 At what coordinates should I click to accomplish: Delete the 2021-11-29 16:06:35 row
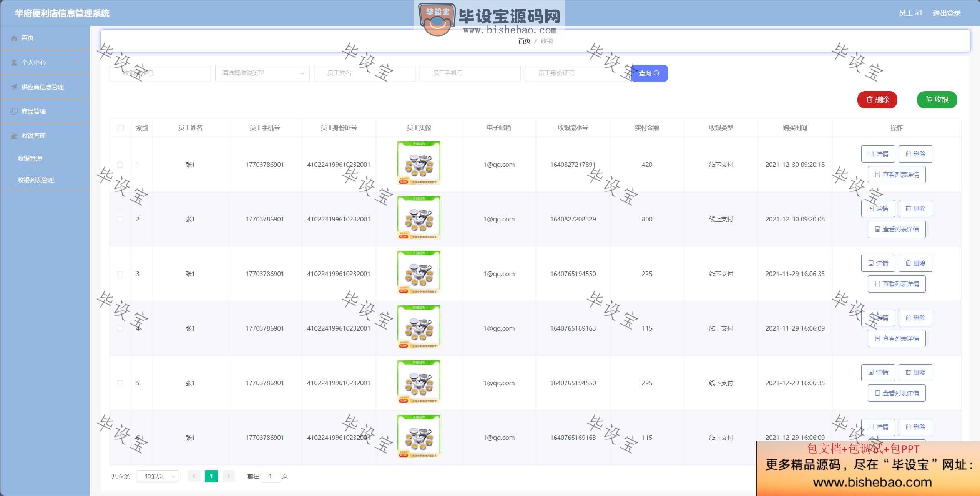(915, 263)
